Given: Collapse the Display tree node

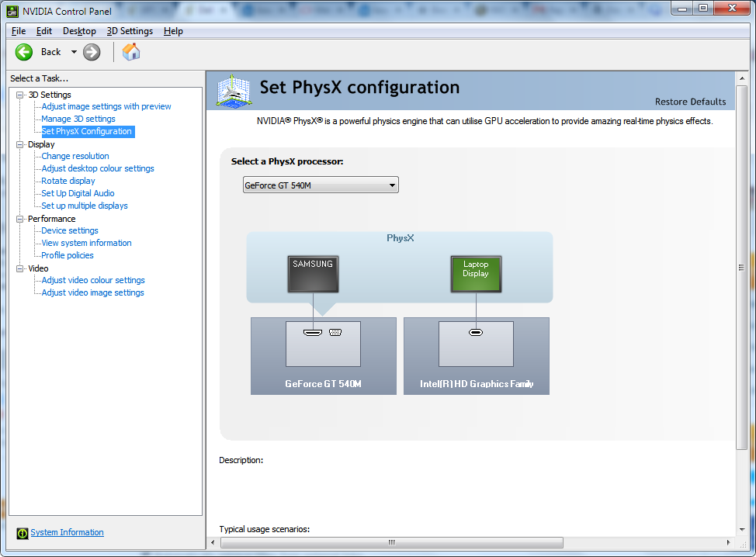Looking at the screenshot, I should [19, 144].
